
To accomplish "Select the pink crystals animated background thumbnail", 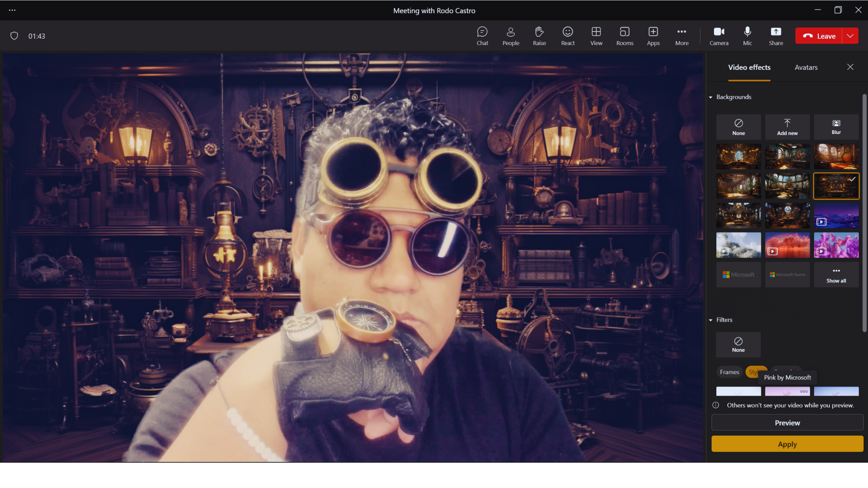I will [836, 245].
